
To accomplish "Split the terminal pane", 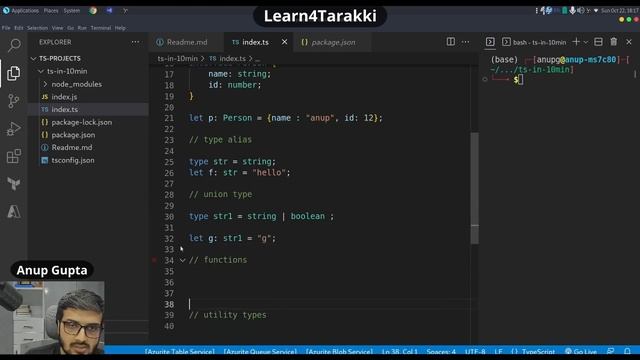I will pyautogui.click(x=598, y=42).
